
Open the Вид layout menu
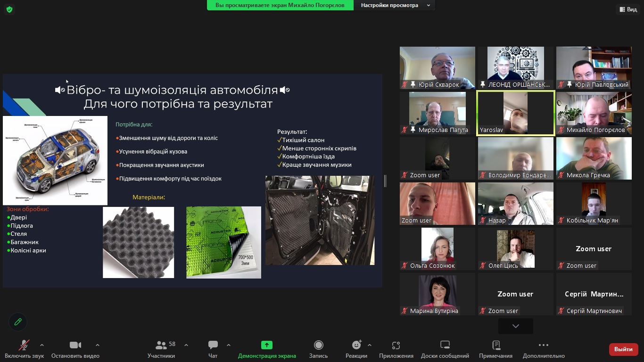coord(627,9)
